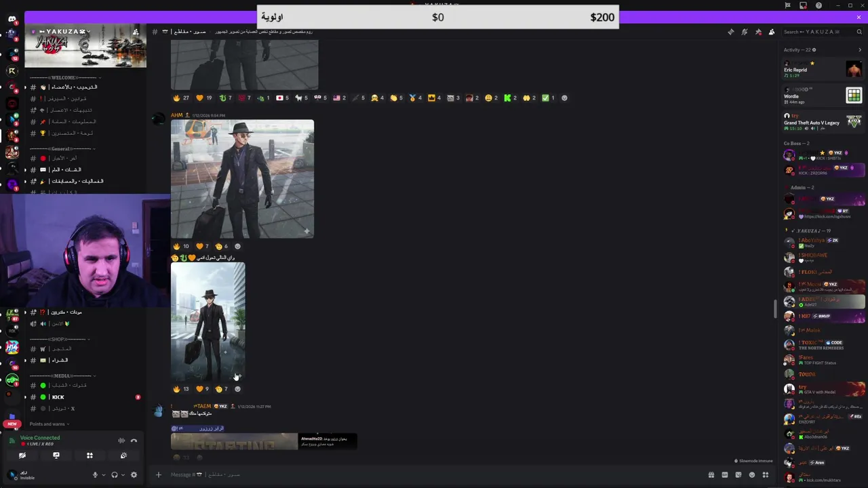Add reaction to AHM's large image message
The width and height of the screenshot is (868, 488).
[237, 246]
